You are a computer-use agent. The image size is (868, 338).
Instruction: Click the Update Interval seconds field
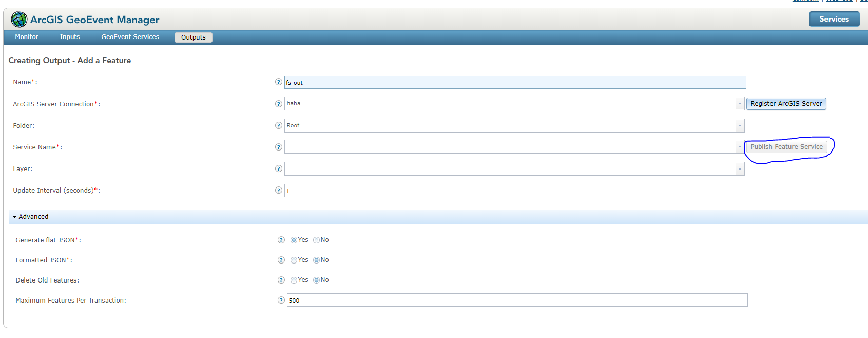(x=515, y=191)
